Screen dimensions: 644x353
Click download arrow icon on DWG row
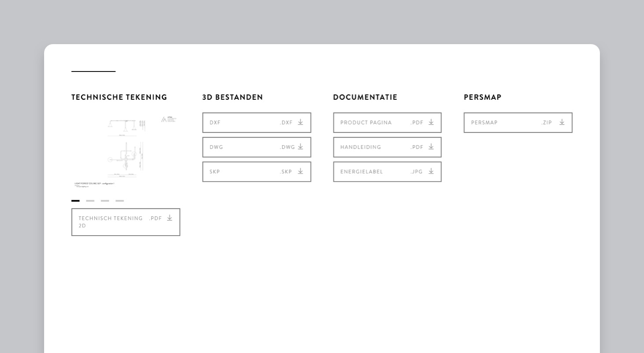pyautogui.click(x=300, y=146)
